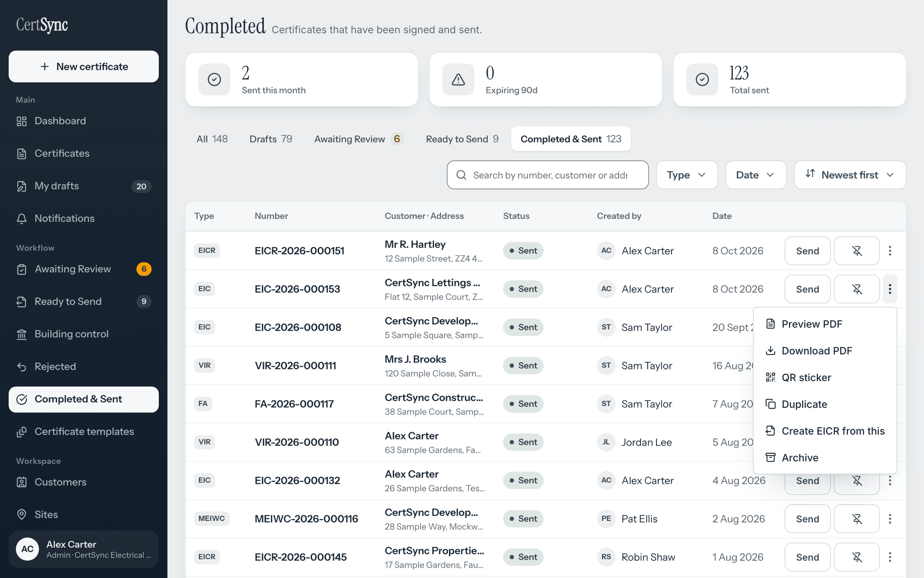Switch to the Ready to Send tab

tap(462, 139)
